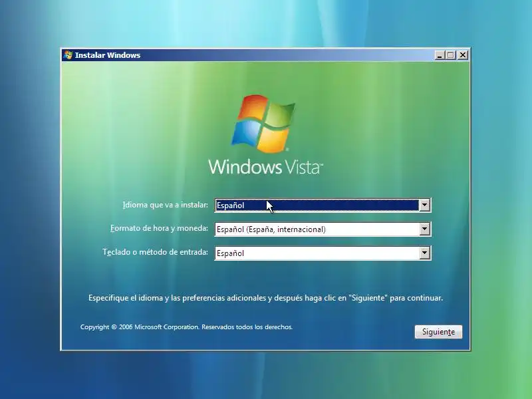Maximize the Instalar Windows window
This screenshot has height=399, width=532.
pyautogui.click(x=451, y=55)
